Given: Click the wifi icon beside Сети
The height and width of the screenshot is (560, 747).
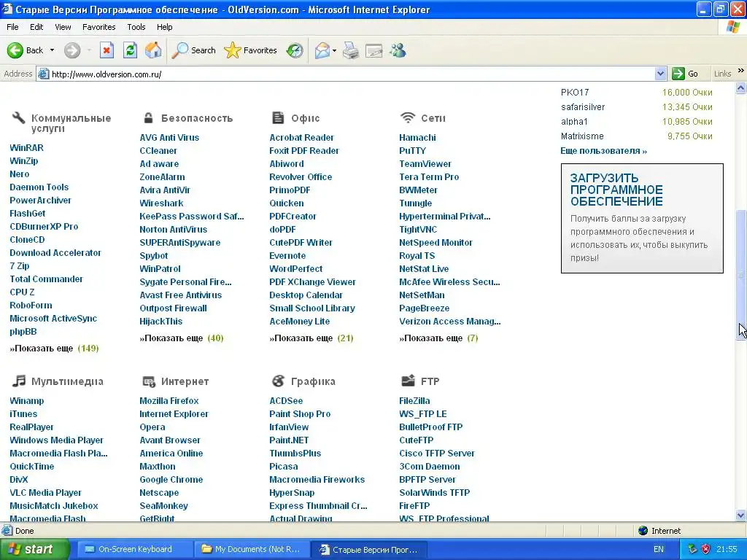Looking at the screenshot, I should (x=407, y=117).
